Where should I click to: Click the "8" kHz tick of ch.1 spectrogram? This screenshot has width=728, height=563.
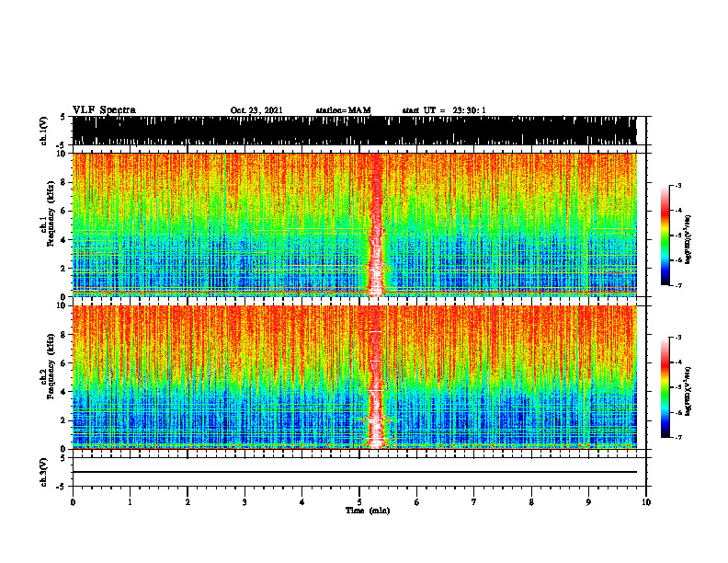pyautogui.click(x=65, y=182)
